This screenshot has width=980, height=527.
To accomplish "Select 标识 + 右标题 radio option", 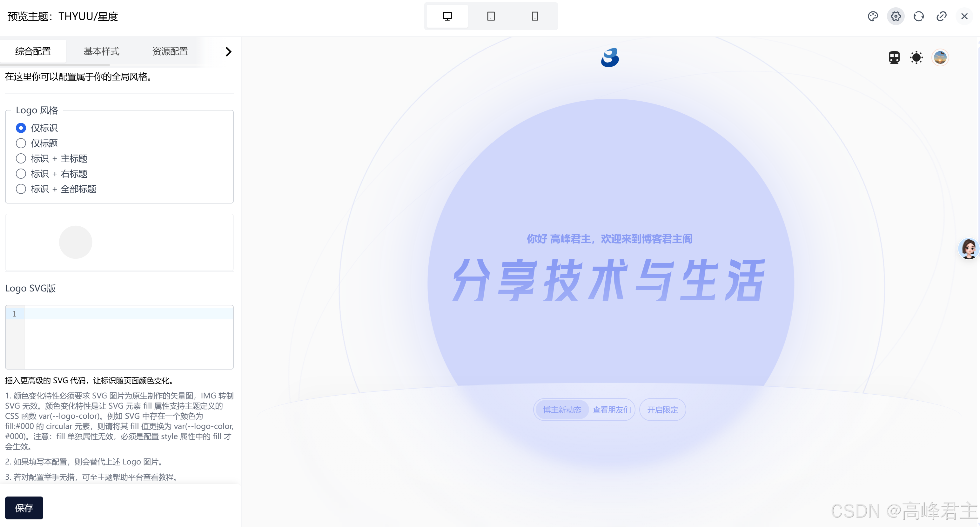I will click(21, 174).
